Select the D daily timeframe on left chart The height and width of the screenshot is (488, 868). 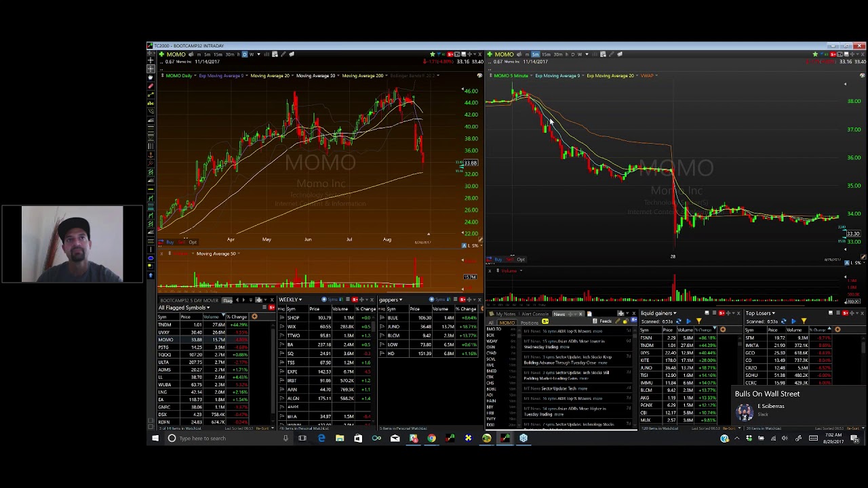click(244, 54)
